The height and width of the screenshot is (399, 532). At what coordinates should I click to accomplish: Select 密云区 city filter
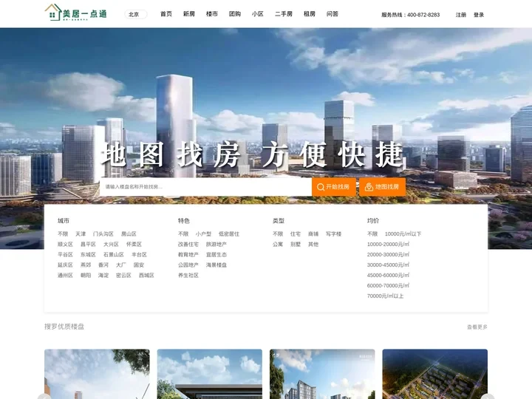click(123, 275)
